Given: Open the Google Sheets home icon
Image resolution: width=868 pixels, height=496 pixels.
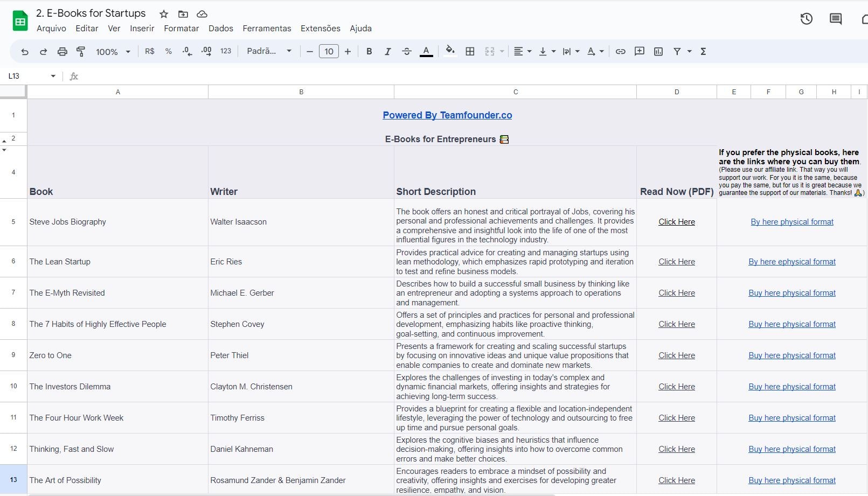Looking at the screenshot, I should pyautogui.click(x=20, y=21).
